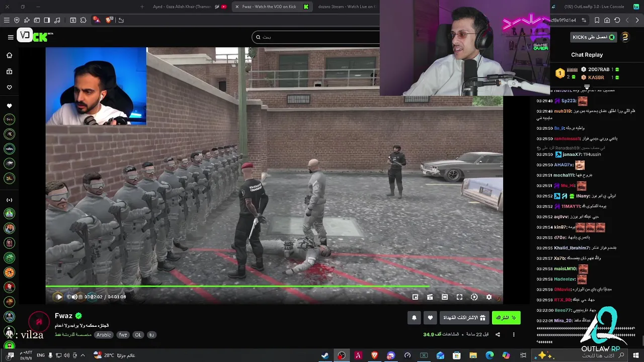Share the stream via share icon
Screen dimensions: 644x362
pos(498,334)
